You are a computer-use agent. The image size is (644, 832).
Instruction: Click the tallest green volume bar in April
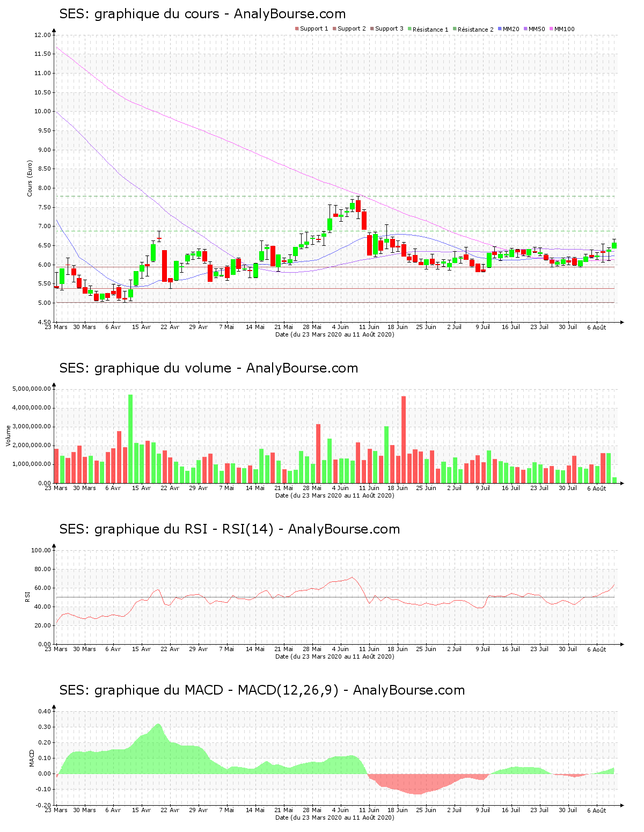pyautogui.click(x=130, y=439)
